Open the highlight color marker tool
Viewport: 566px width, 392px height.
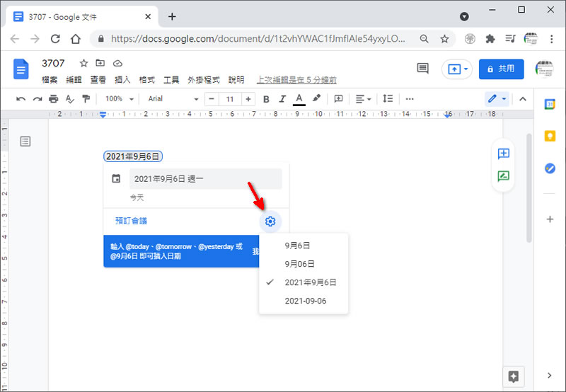click(316, 98)
